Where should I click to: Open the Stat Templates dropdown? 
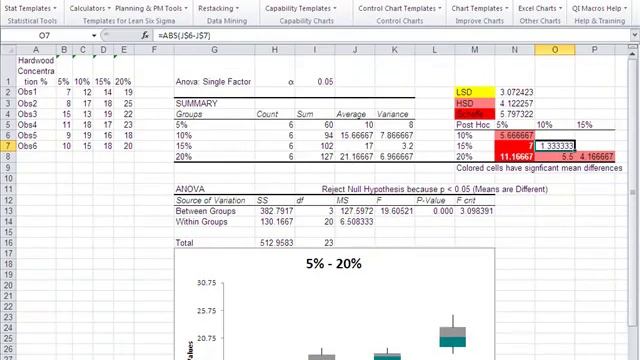click(x=30, y=8)
